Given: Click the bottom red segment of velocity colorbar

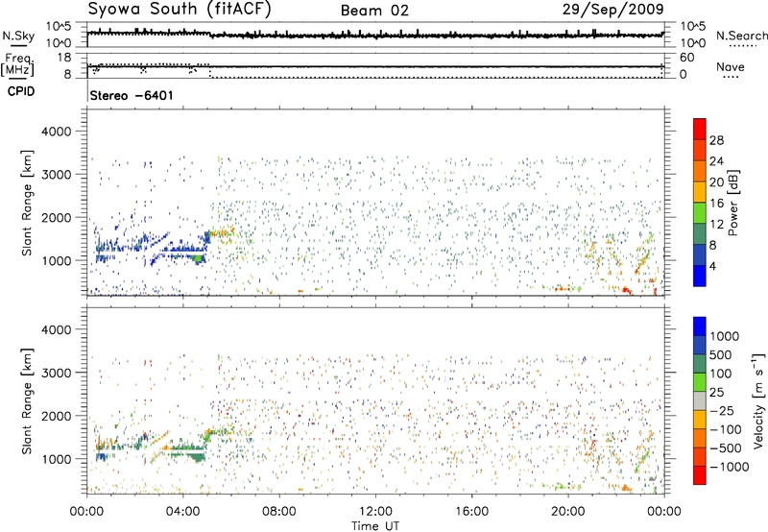Looking at the screenshot, I should [700, 475].
